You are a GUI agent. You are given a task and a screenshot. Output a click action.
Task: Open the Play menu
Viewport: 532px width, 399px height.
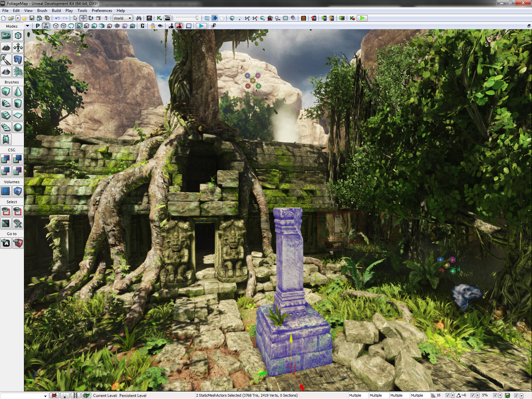pos(69,11)
